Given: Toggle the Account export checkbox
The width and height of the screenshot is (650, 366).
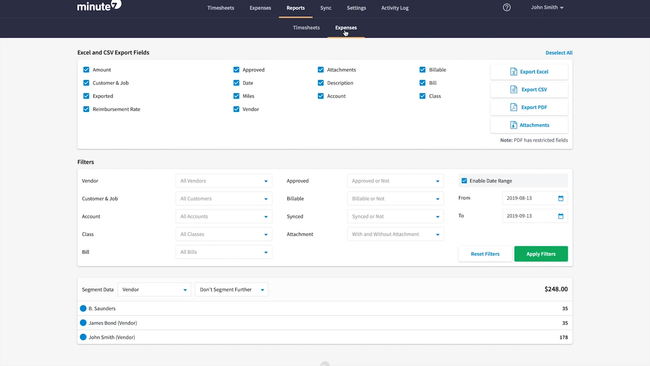Looking at the screenshot, I should pos(320,96).
